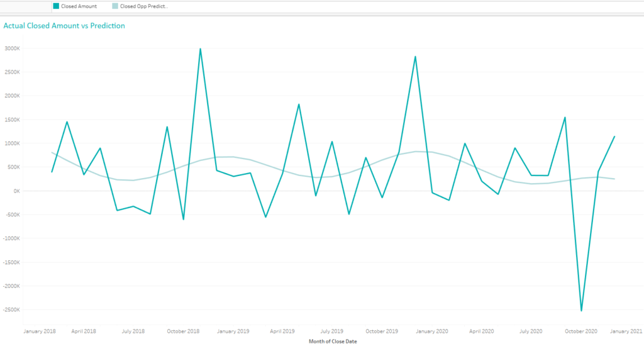Click the October 2020 x-axis label
The height and width of the screenshot is (344, 644).
[580, 331]
